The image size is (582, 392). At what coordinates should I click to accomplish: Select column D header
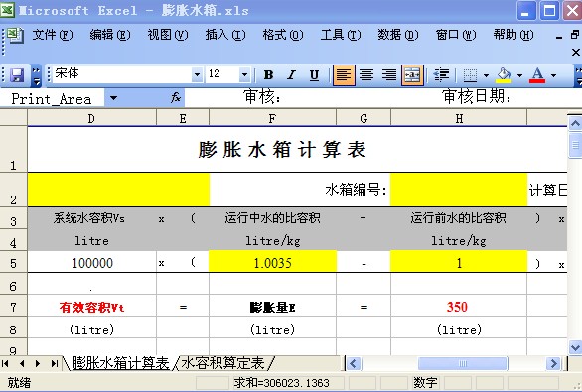coord(91,119)
